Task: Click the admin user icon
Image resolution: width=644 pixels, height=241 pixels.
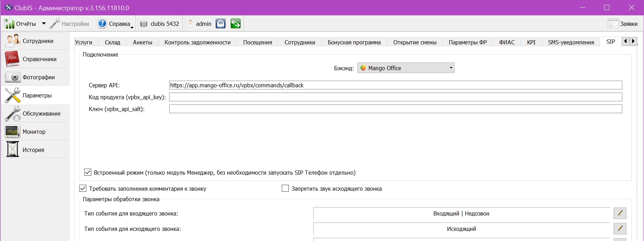Action: click(191, 24)
